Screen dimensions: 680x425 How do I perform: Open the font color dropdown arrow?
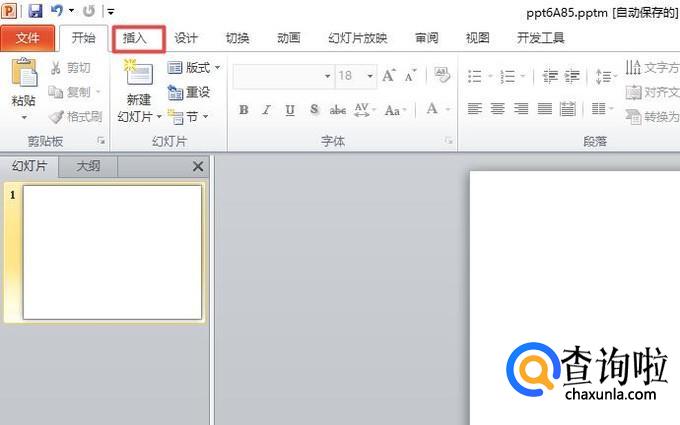[x=448, y=109]
